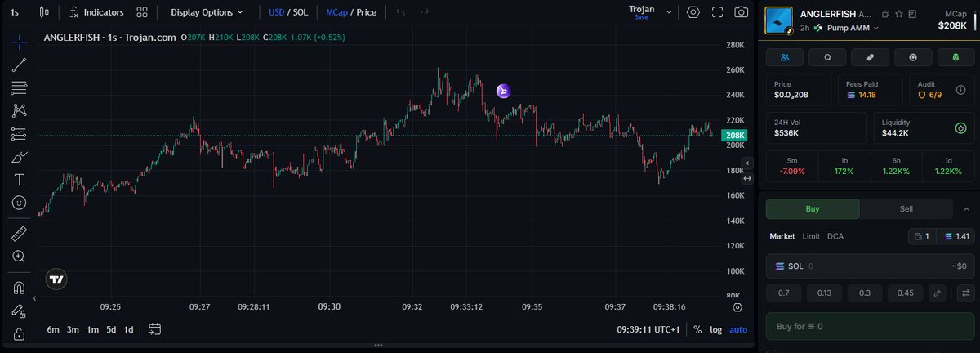Add ANGLERFISH to favorites with the star
The image size is (980, 353).
899,14
